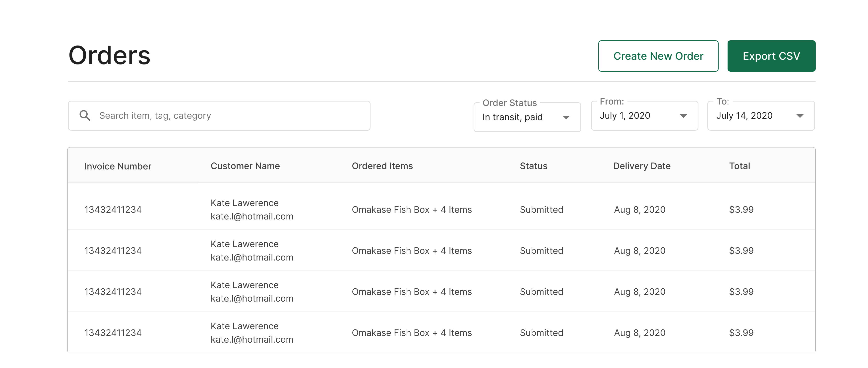Image resolution: width=868 pixels, height=368 pixels.
Task: Click $3.99 total in third row
Action: pos(741,292)
